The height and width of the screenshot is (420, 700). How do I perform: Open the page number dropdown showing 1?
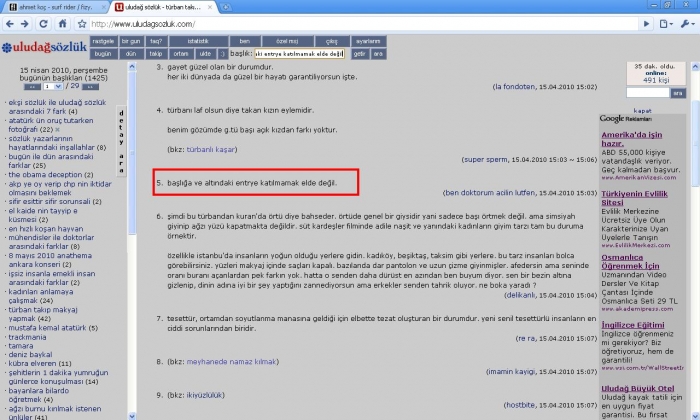[53, 86]
